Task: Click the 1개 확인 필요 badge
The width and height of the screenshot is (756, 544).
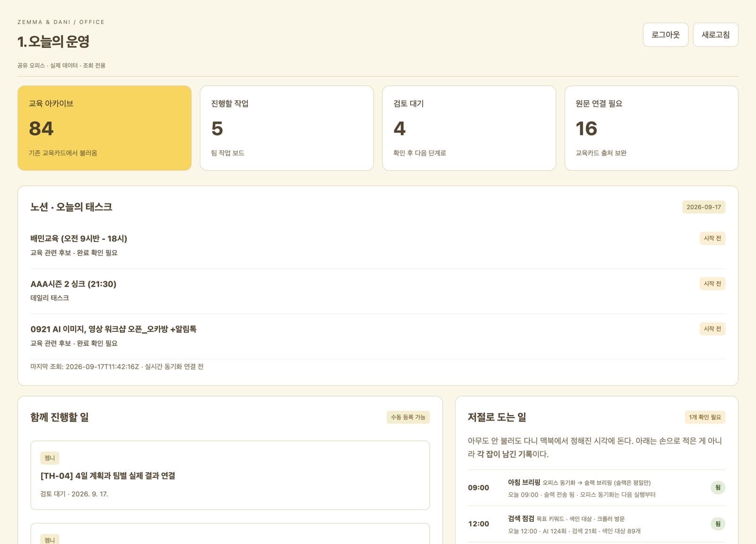Action: click(704, 417)
